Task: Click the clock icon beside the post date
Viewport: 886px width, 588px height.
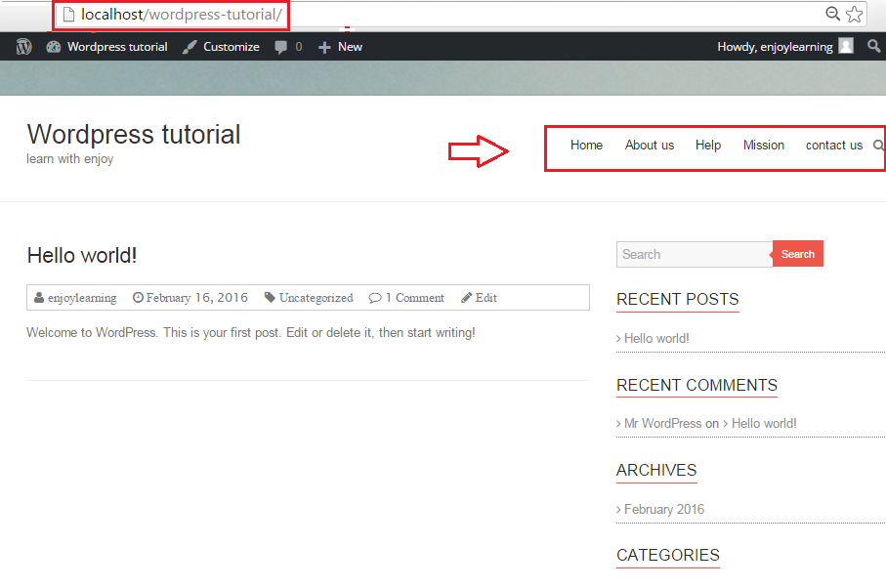Action: [x=138, y=298]
